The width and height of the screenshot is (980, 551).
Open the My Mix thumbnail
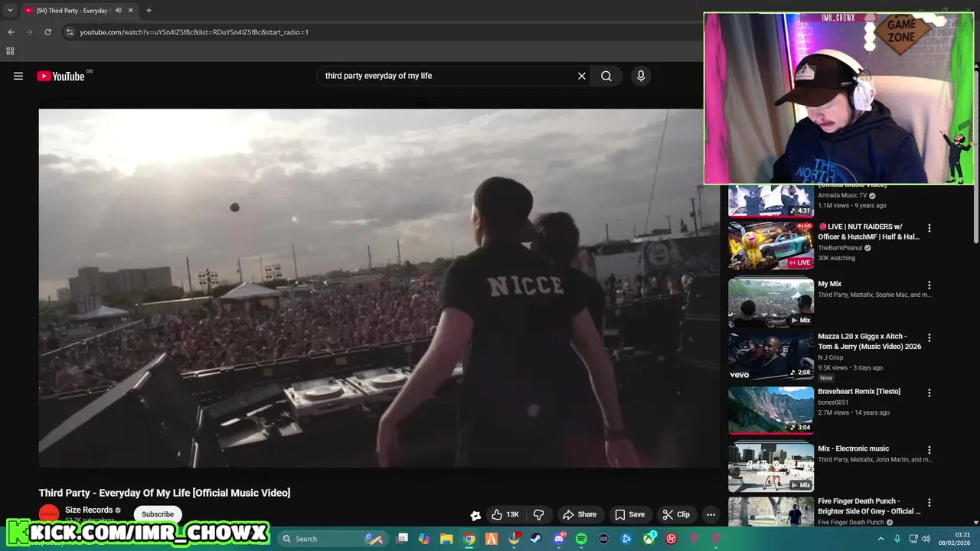770,302
